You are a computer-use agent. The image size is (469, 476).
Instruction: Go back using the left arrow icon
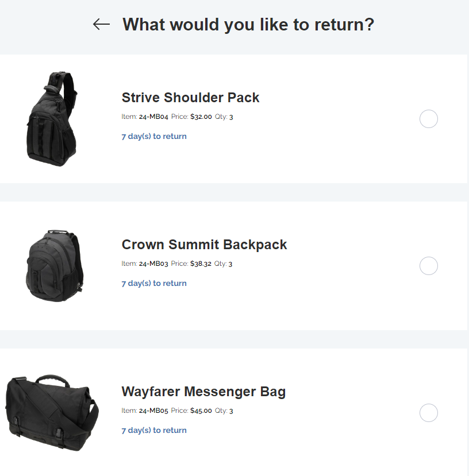click(x=101, y=24)
